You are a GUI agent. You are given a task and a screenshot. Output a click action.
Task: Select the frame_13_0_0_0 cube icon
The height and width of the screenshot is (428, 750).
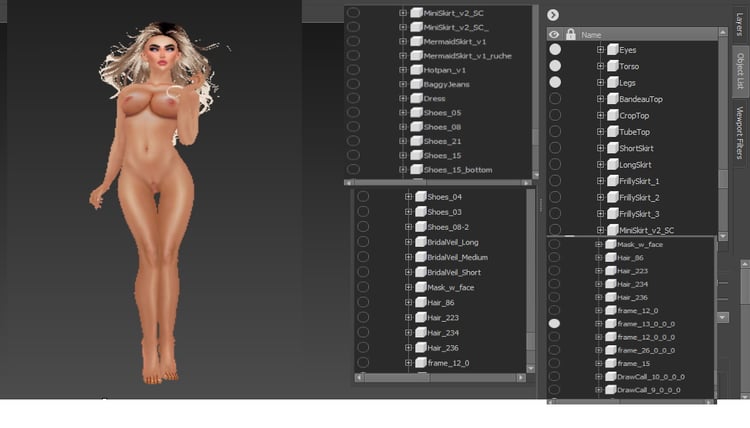(610, 323)
